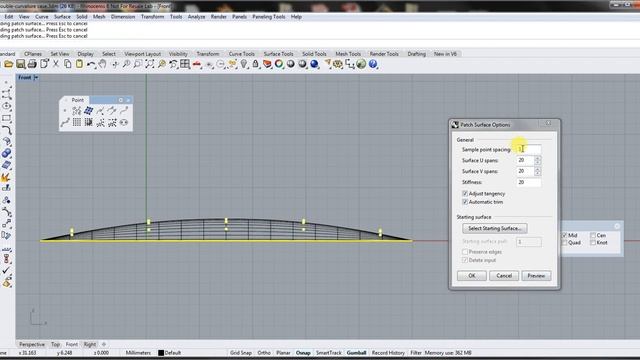Choose the boolean union spheres icon
Viewport: 640px width, 360px height.
click(7, 153)
